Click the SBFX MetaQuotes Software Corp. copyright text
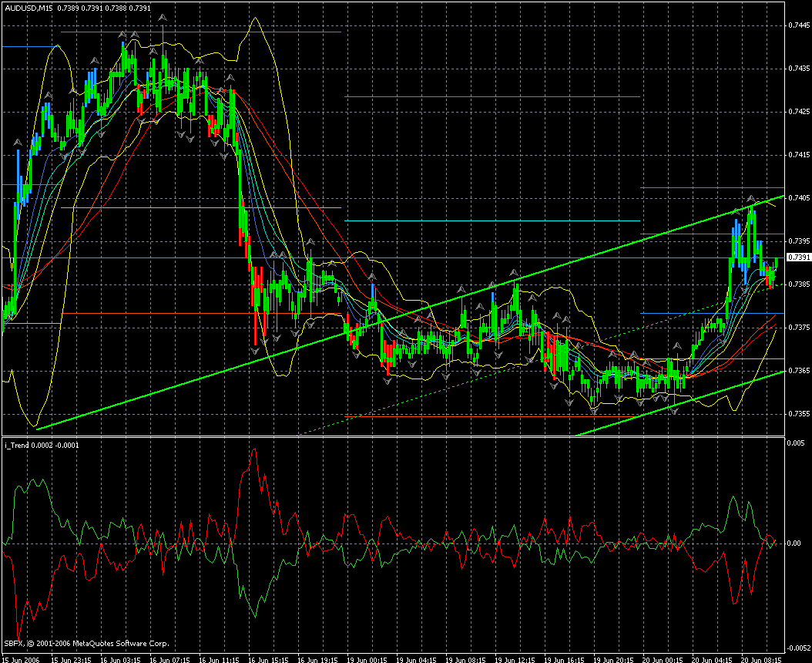 pos(86,643)
